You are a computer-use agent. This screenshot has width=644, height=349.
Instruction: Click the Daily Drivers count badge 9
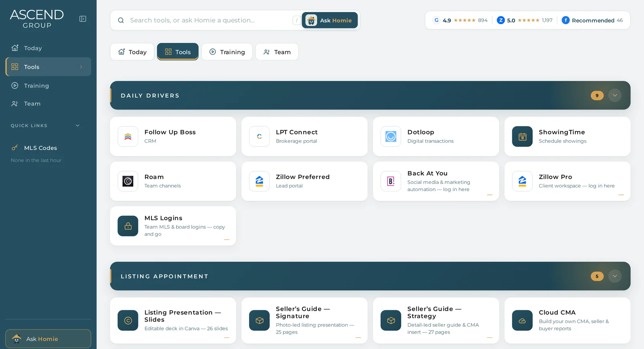597,95
